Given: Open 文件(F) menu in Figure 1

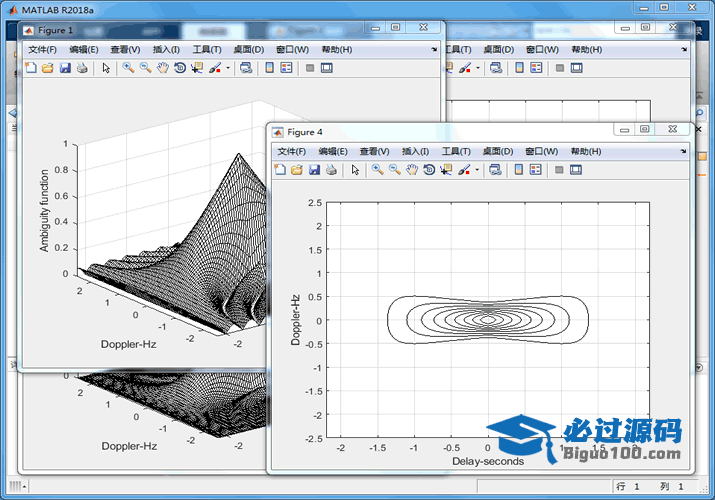Looking at the screenshot, I should [42, 49].
